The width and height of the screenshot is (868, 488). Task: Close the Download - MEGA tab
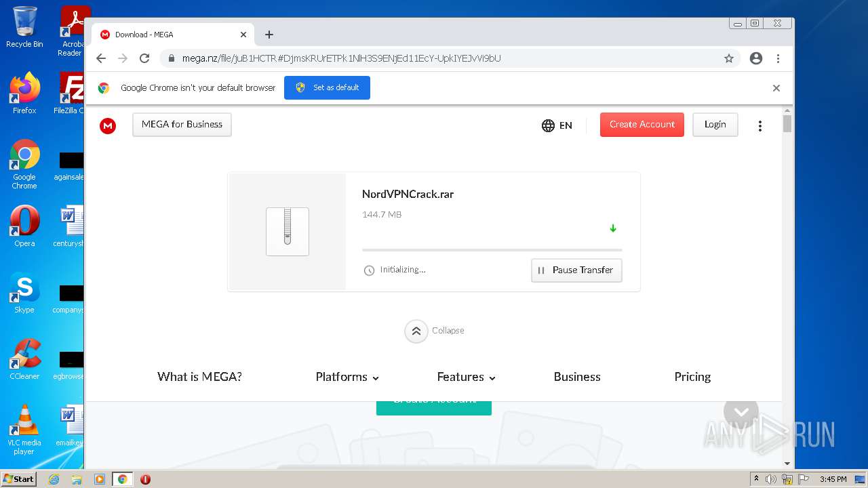[x=243, y=35]
